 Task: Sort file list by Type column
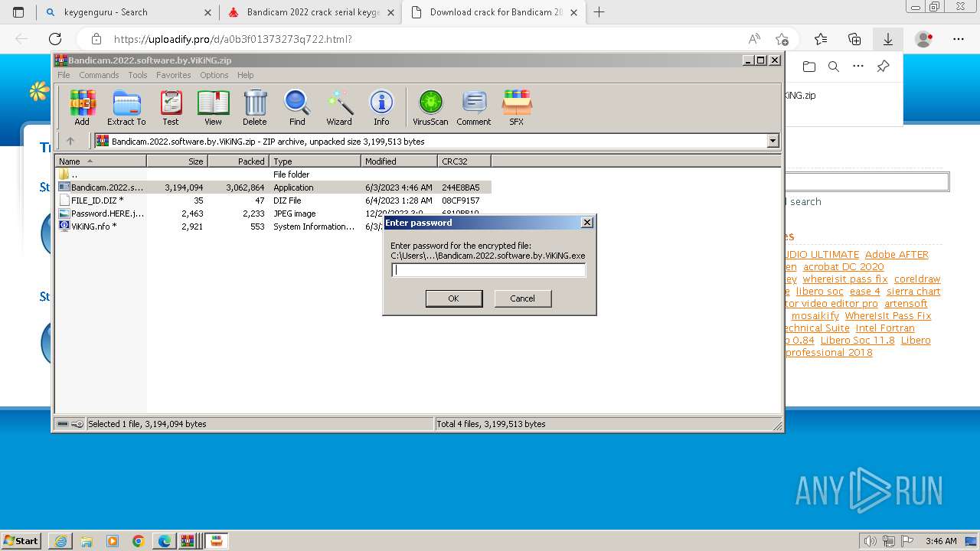pyautogui.click(x=315, y=161)
